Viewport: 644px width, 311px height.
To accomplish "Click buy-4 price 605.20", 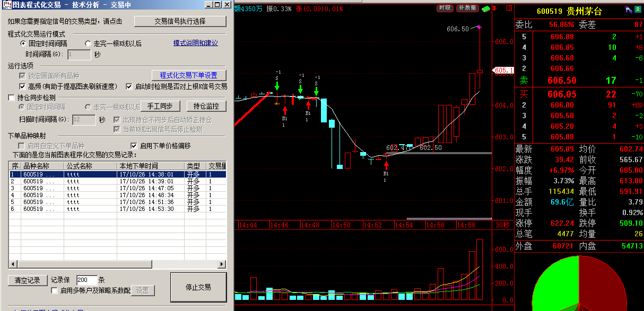I will (562, 127).
